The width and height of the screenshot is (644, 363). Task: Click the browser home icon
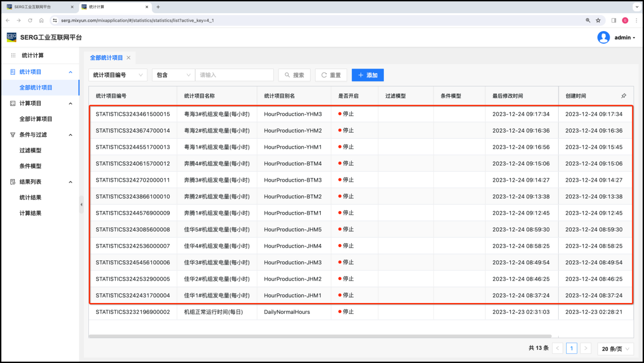(x=41, y=20)
